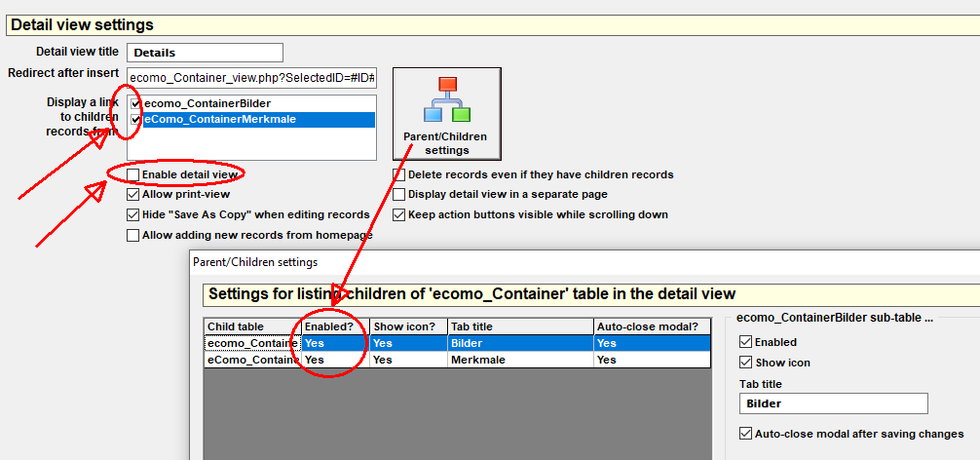Click the Auto-close modal? column header
The width and height of the screenshot is (980, 460).
tap(653, 326)
